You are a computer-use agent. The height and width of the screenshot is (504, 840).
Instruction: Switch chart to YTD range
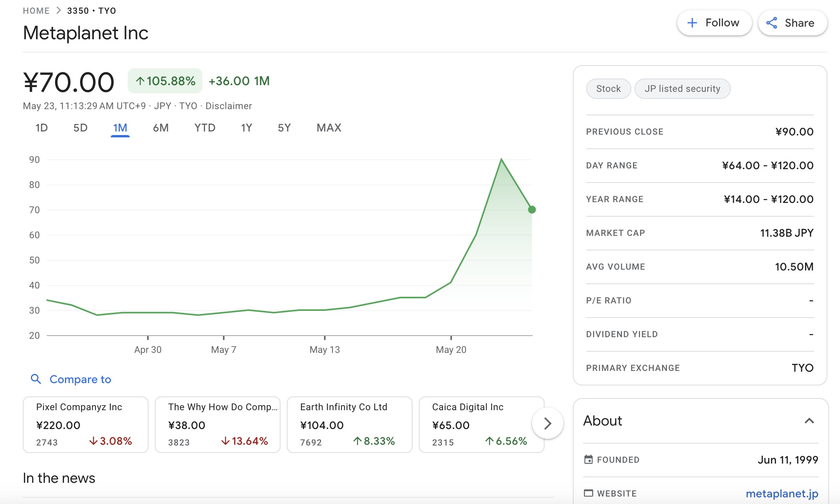pyautogui.click(x=205, y=128)
